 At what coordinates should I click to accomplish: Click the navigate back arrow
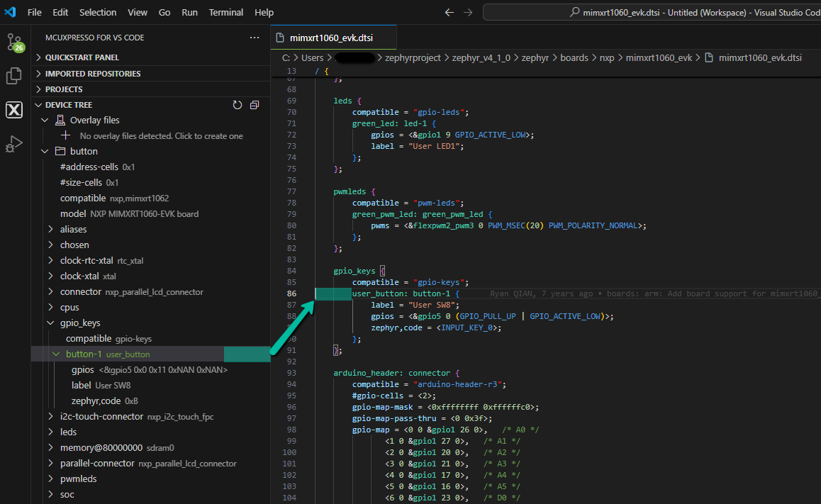click(x=449, y=13)
